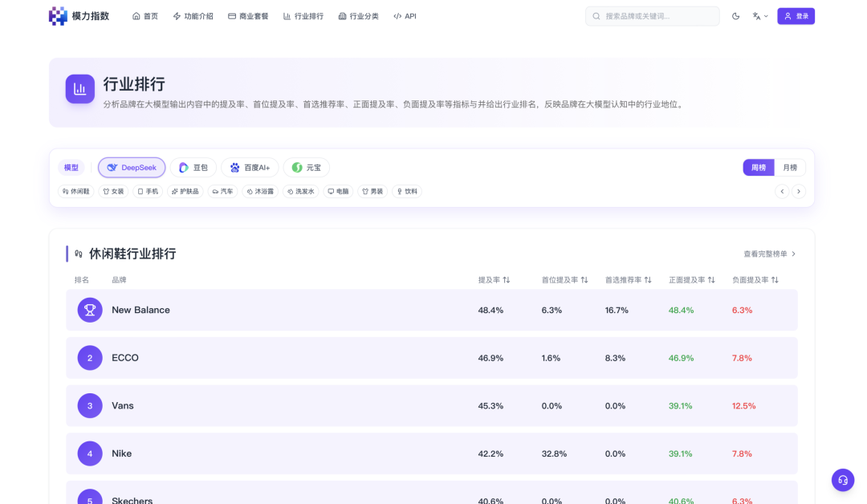Click New Balance 首选推荐率 value 16.7%
The image size is (867, 504).
(617, 311)
